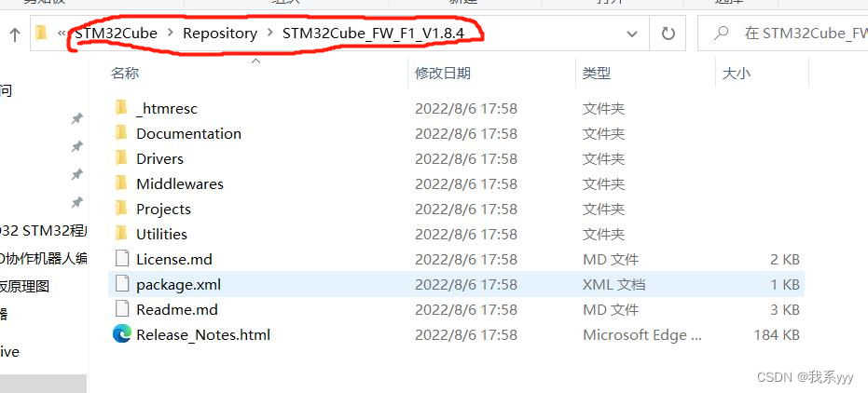Viewport: 868px width, 393px height.
Task: Sort by the 名称 column header
Action: 125,73
